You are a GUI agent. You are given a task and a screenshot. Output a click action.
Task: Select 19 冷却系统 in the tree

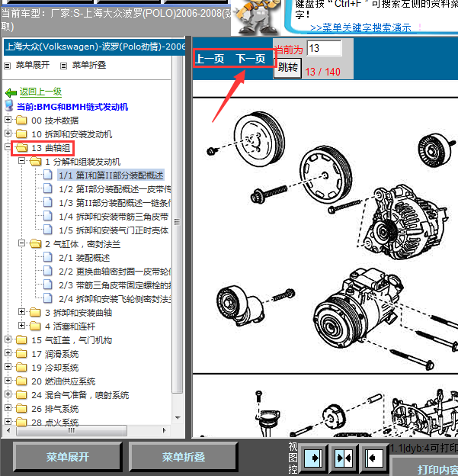pyautogui.click(x=55, y=368)
